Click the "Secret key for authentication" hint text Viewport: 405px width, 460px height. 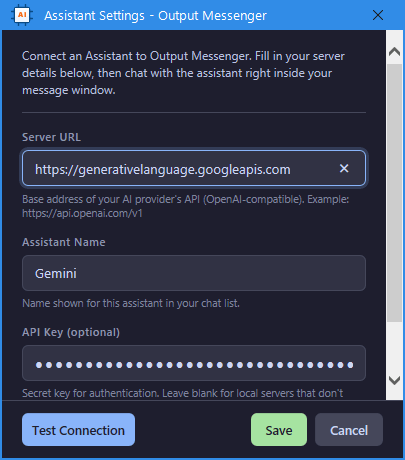click(182, 393)
